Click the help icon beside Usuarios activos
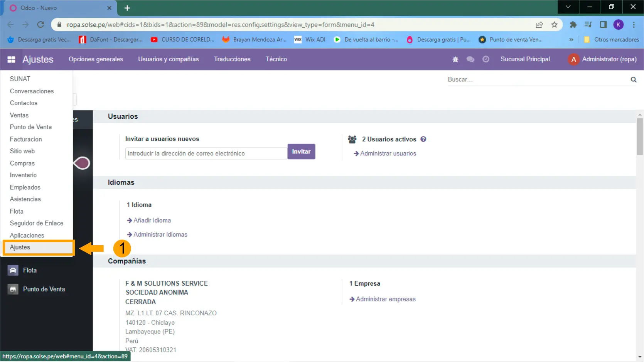The image size is (644, 362). coord(423,139)
